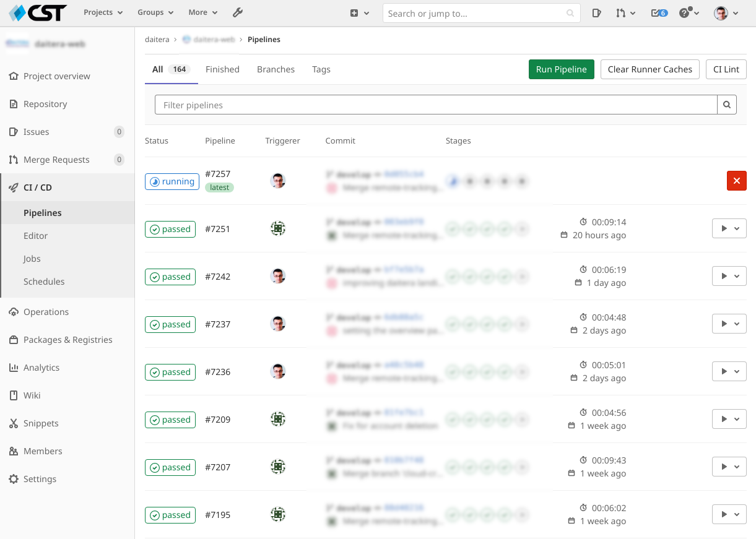The height and width of the screenshot is (539, 756).
Task: Open manual actions dropdown for pipeline #7251
Action: coord(729,228)
